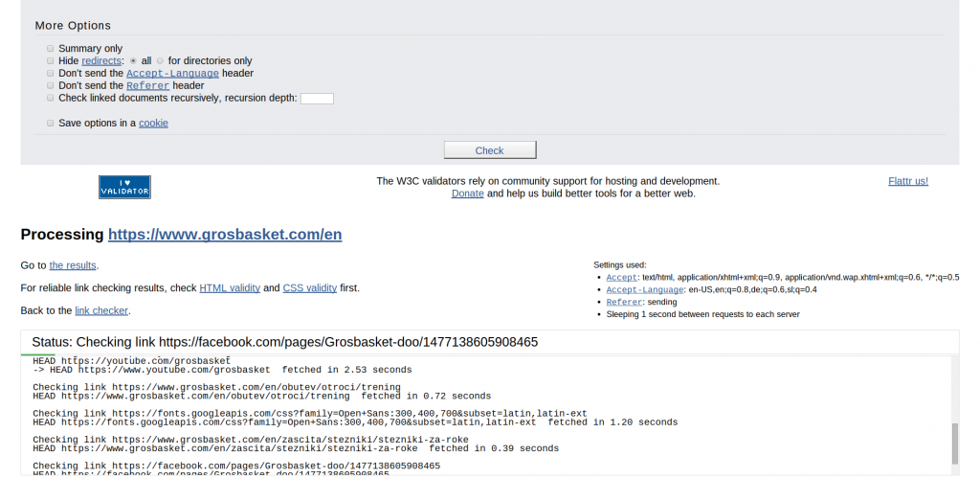This screenshot has height=478, width=980.
Task: Toggle Don't send the Referer header
Action: [51, 85]
